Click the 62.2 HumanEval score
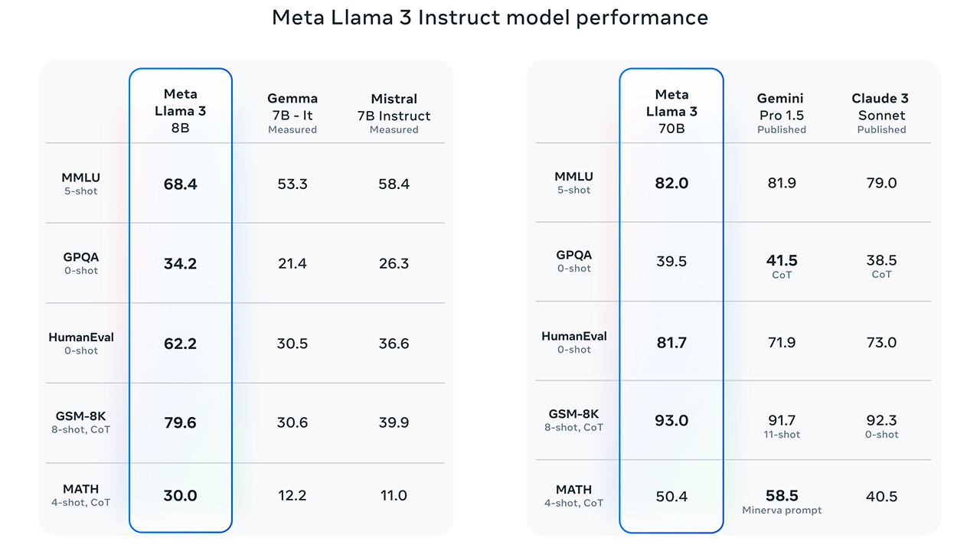Viewport: 980px width, 551px height. pos(181,344)
